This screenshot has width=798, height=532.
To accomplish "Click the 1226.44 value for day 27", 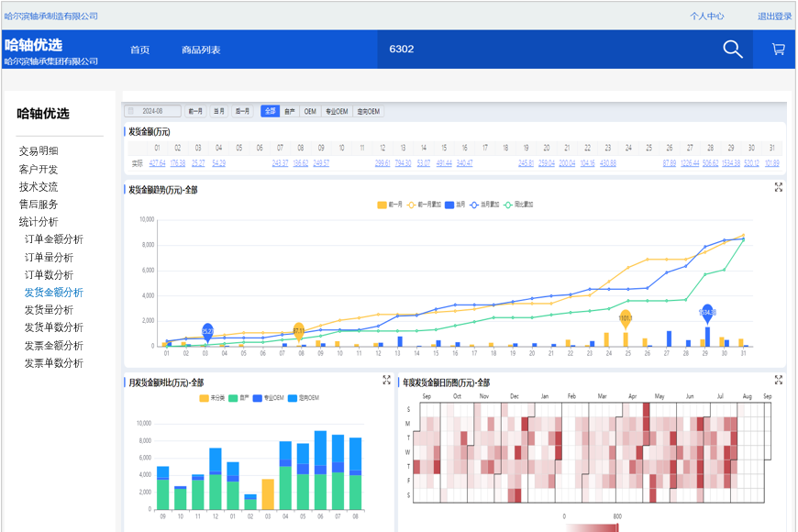I will click(x=690, y=163).
